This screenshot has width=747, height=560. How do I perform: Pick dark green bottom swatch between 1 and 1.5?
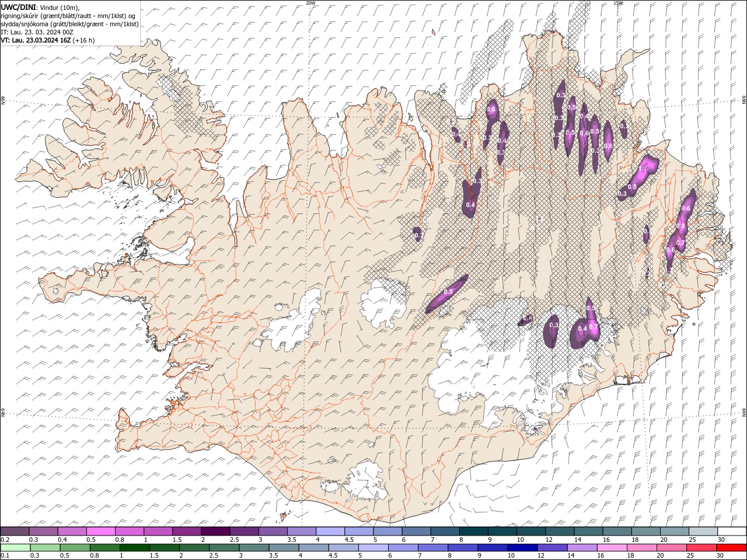coord(134,548)
